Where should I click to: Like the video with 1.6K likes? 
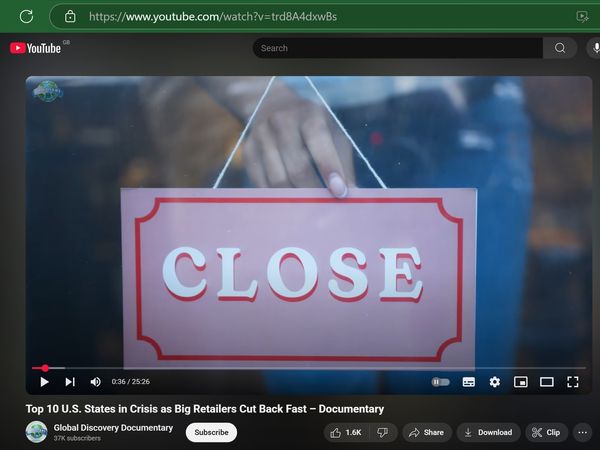point(346,432)
